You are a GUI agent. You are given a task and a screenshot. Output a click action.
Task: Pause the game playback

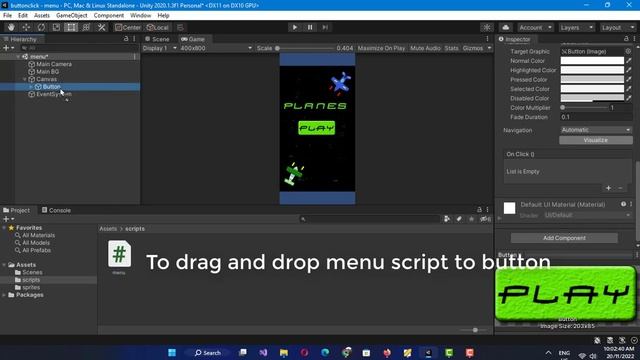[310, 27]
